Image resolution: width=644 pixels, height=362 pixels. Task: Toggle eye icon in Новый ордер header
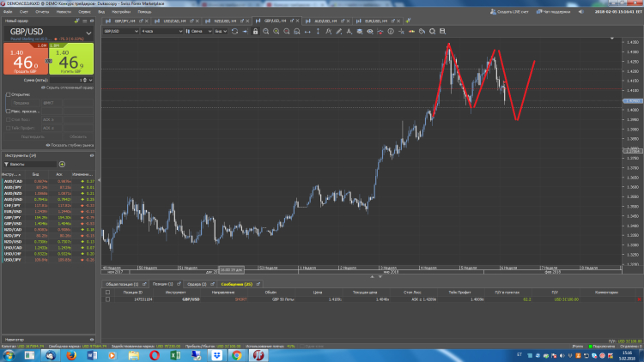(x=92, y=21)
